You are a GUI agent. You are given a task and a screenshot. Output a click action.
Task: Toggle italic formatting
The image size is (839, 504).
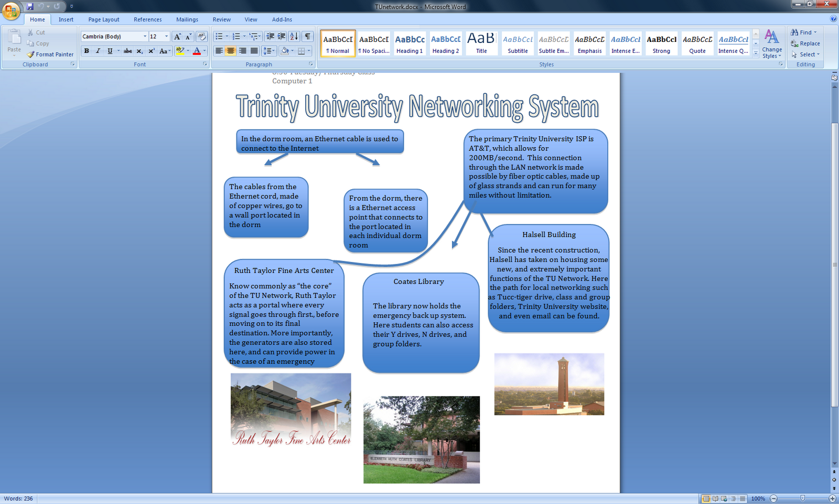(x=98, y=51)
